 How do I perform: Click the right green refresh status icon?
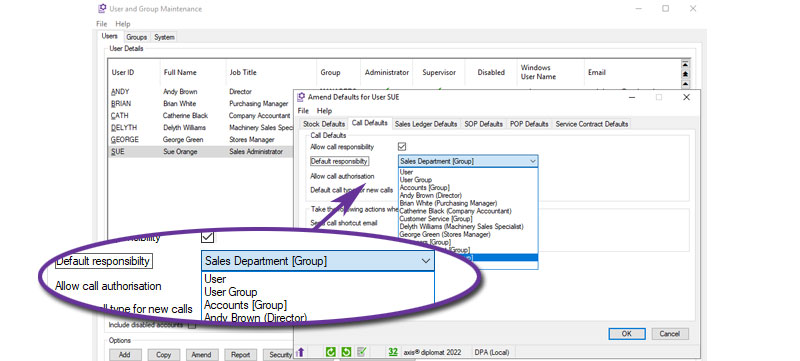point(346,352)
